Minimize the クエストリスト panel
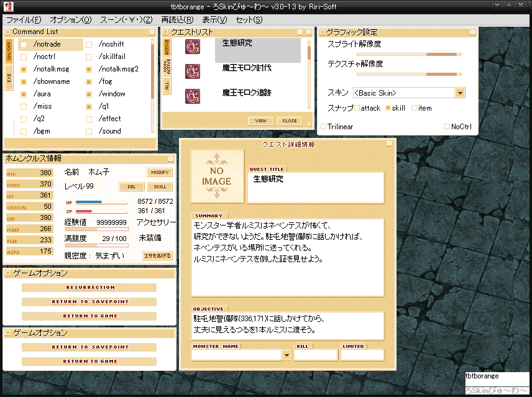 pos(300,32)
